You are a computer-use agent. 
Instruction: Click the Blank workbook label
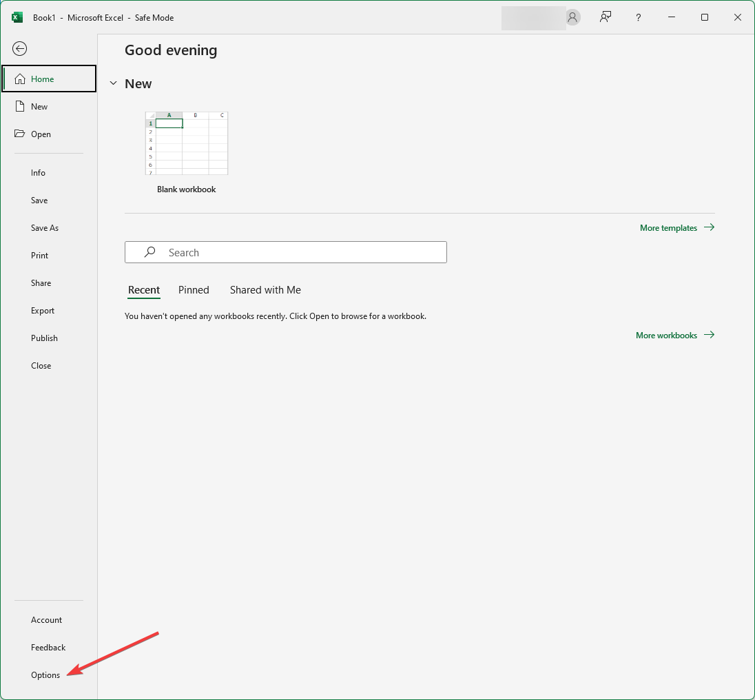(x=187, y=189)
